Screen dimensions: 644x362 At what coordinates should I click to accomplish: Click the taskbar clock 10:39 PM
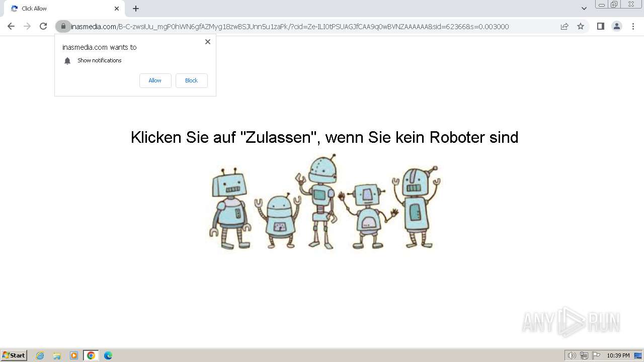[618, 355]
